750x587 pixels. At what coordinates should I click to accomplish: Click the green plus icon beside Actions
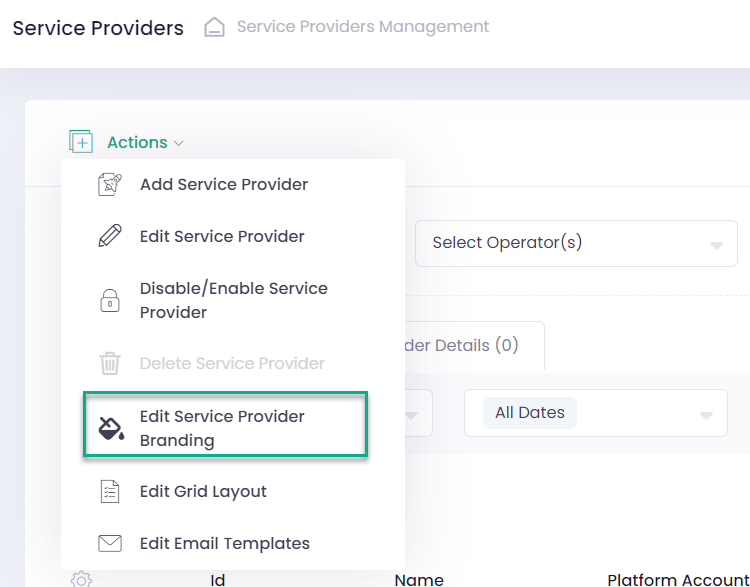pos(81,142)
